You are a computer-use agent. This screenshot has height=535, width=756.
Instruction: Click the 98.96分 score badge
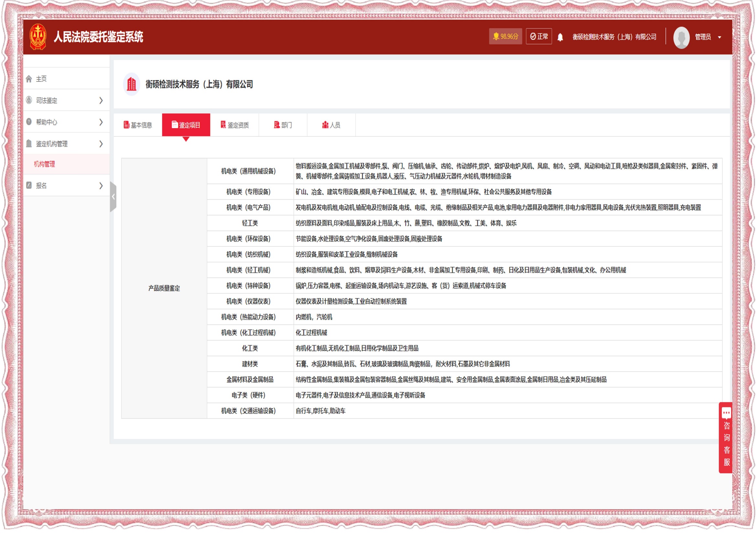click(505, 37)
